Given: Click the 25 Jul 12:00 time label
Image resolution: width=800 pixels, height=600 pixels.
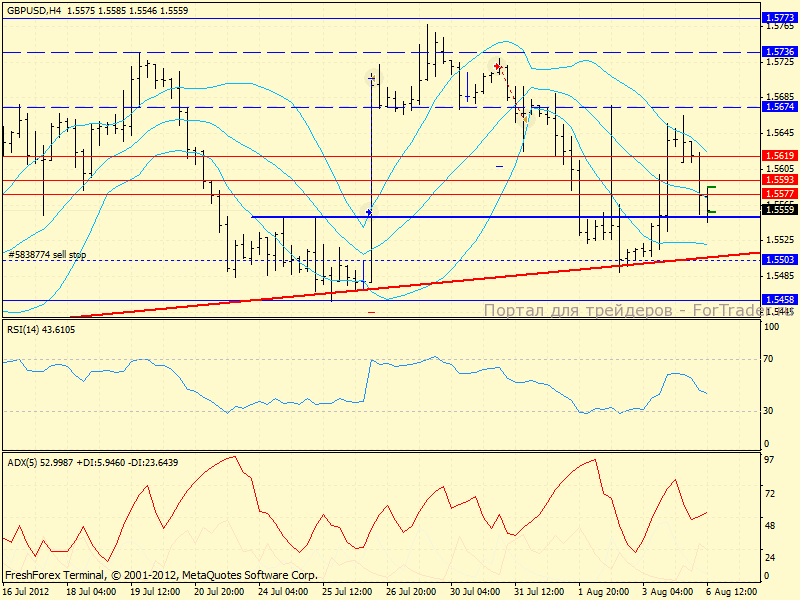Looking at the screenshot, I should [347, 592].
